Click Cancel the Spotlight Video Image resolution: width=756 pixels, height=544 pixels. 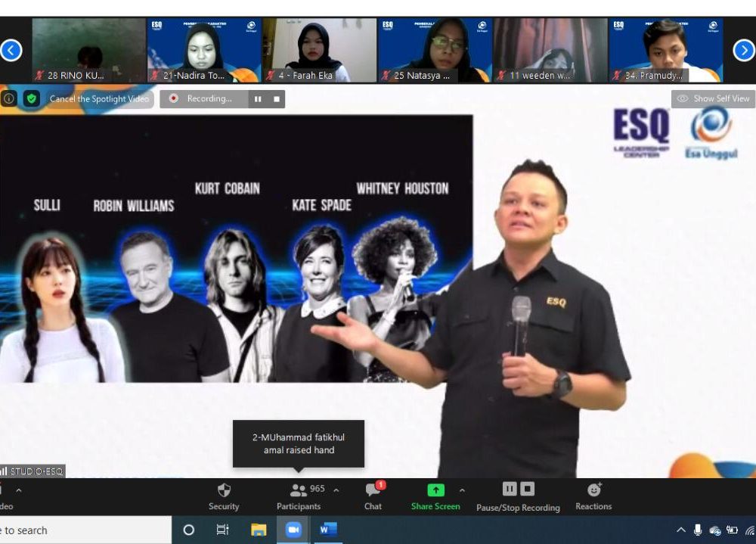pos(98,99)
